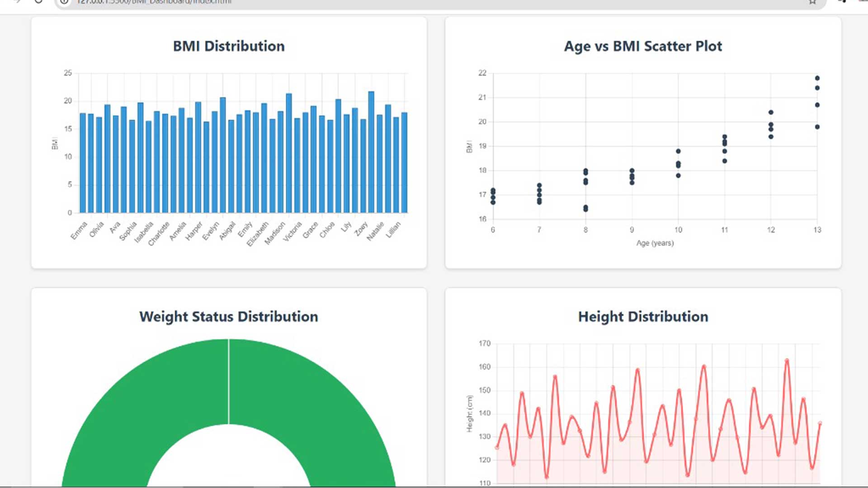Click the Sophia label under the bar chart
Image resolution: width=868 pixels, height=488 pixels.
coord(128,231)
